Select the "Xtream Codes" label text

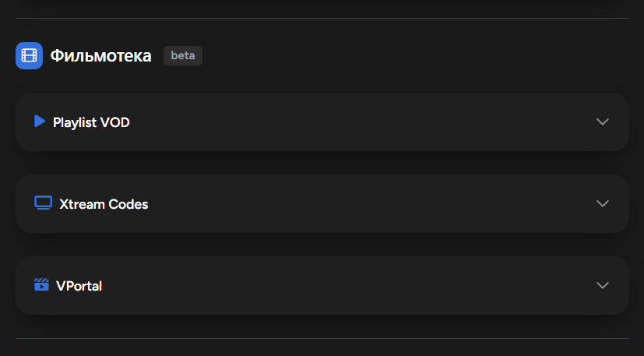104,204
